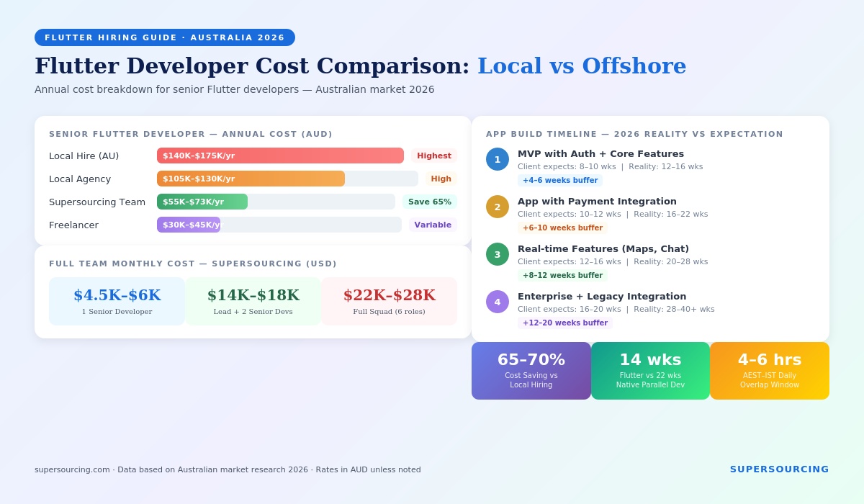Image resolution: width=864 pixels, height=504 pixels.
Task: Click the "App Build Timeline" section heading
Action: [634, 134]
